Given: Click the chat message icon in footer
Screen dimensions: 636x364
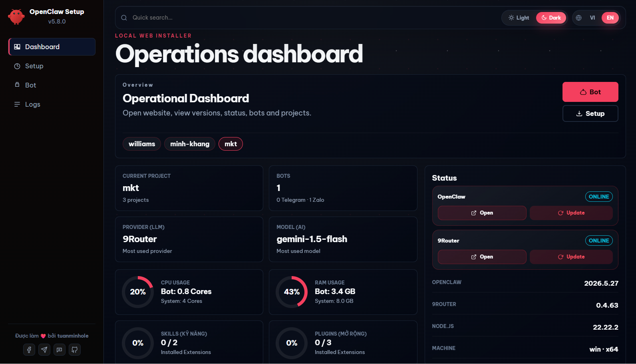Looking at the screenshot, I should coord(60,350).
